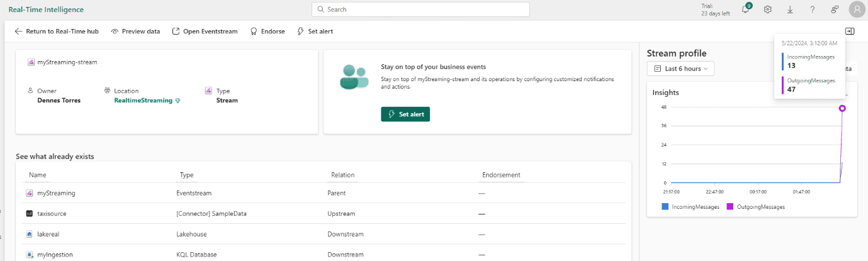Viewport: 868px width, 261px height.
Task: Open the help question mark icon
Action: click(813, 9)
